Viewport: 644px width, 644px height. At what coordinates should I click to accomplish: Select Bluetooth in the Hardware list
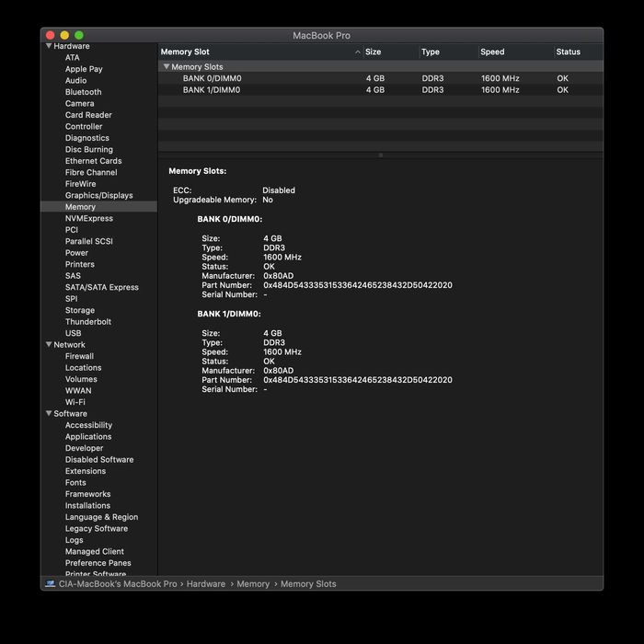point(84,92)
